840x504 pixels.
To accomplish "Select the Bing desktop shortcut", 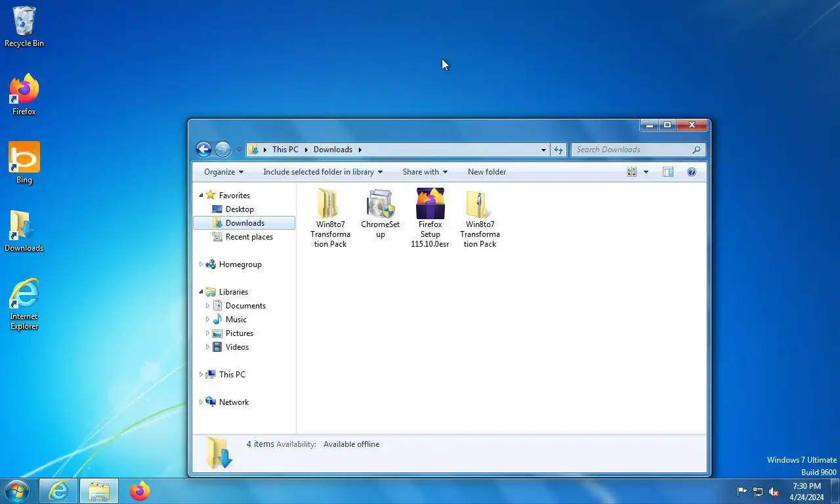I will 24,163.
